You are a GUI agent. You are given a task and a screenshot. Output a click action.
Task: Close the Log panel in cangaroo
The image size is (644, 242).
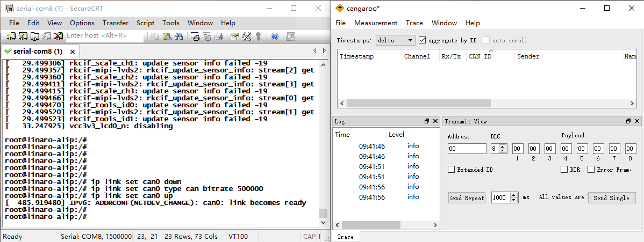[434, 121]
